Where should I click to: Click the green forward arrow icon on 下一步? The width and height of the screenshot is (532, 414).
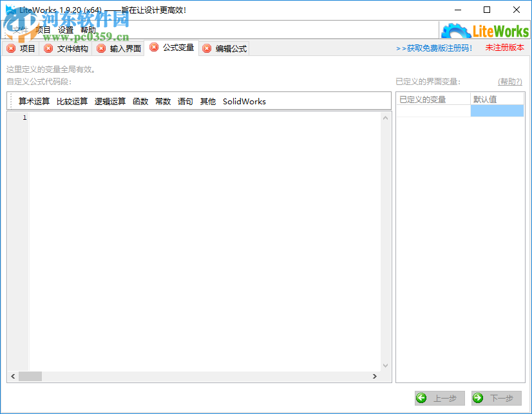(479, 398)
